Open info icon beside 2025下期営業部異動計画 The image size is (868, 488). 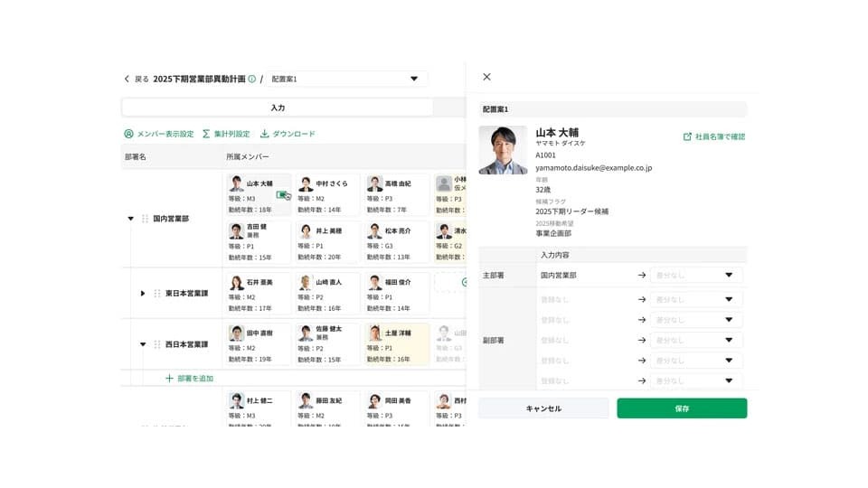252,80
